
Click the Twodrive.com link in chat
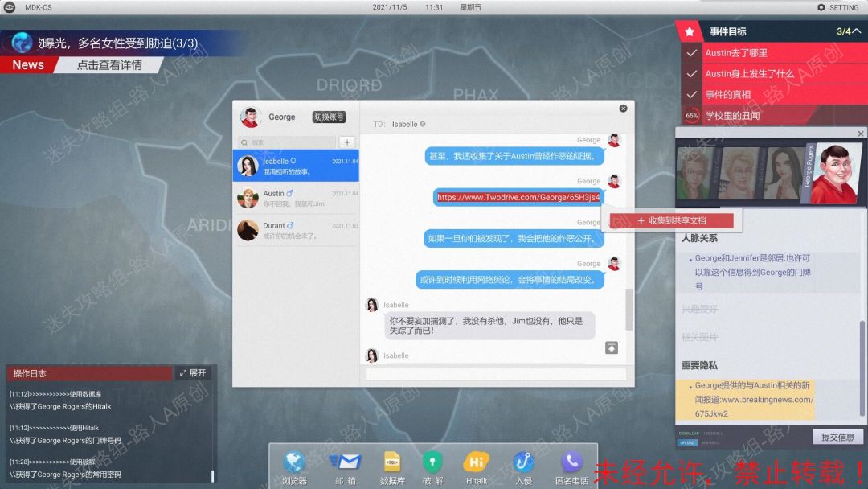pos(518,197)
